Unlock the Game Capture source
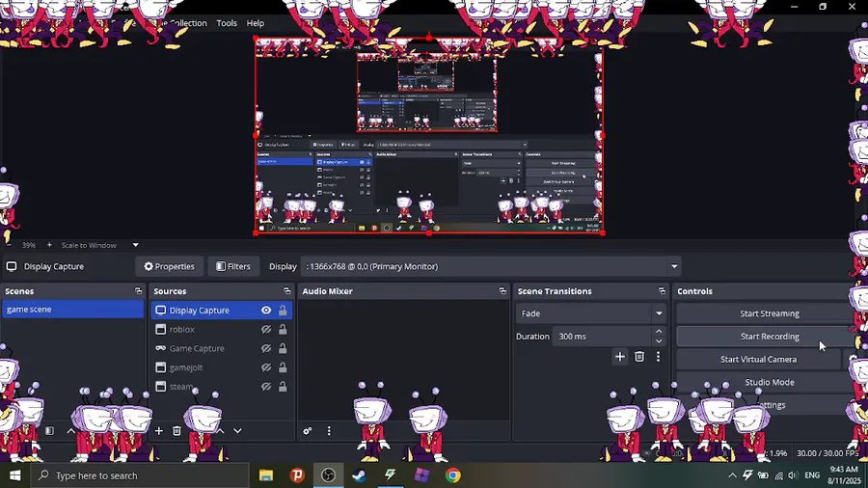This screenshot has width=868, height=488. (283, 348)
